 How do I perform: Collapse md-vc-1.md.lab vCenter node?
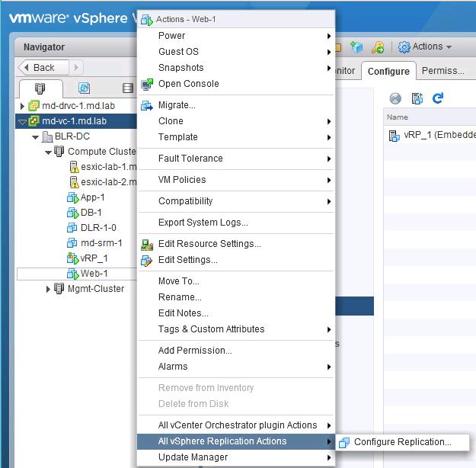[22, 122]
